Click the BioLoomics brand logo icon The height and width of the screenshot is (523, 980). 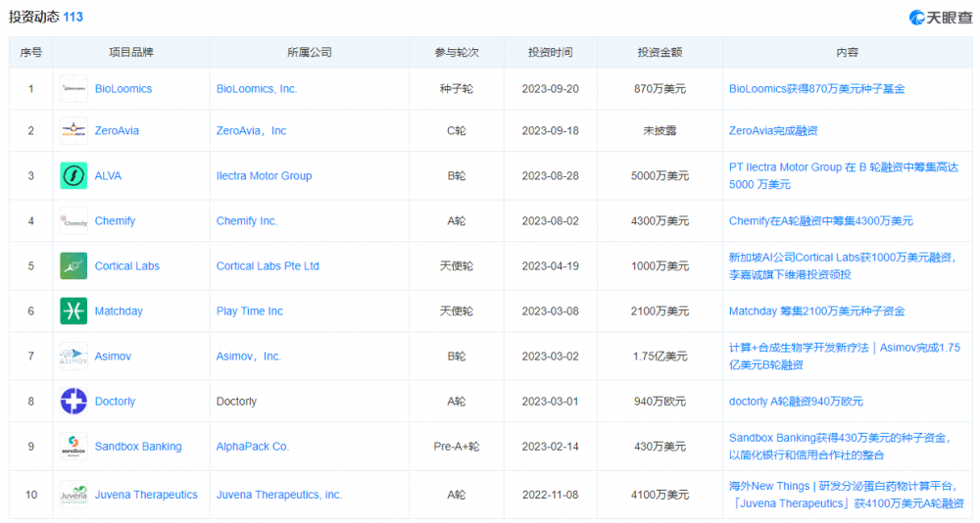click(73, 89)
